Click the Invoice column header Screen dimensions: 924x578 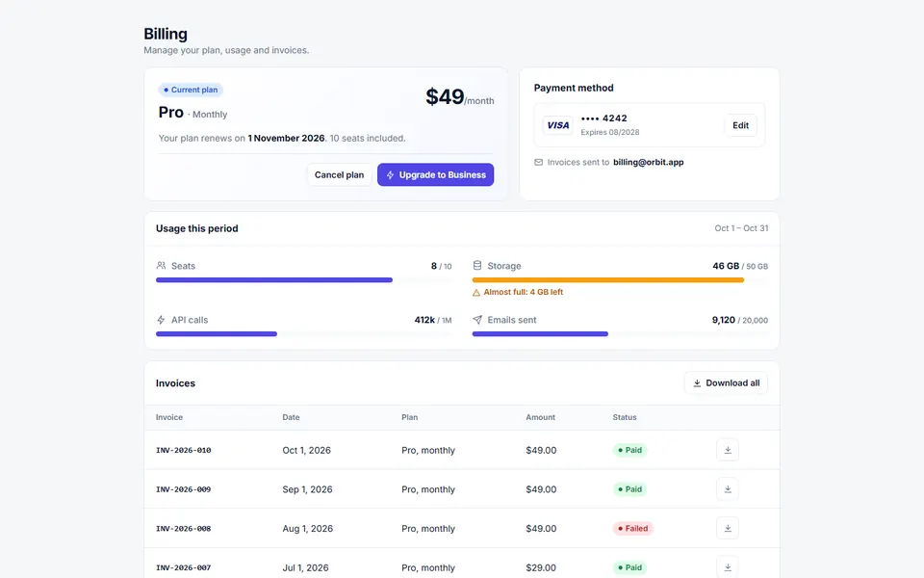pos(169,417)
